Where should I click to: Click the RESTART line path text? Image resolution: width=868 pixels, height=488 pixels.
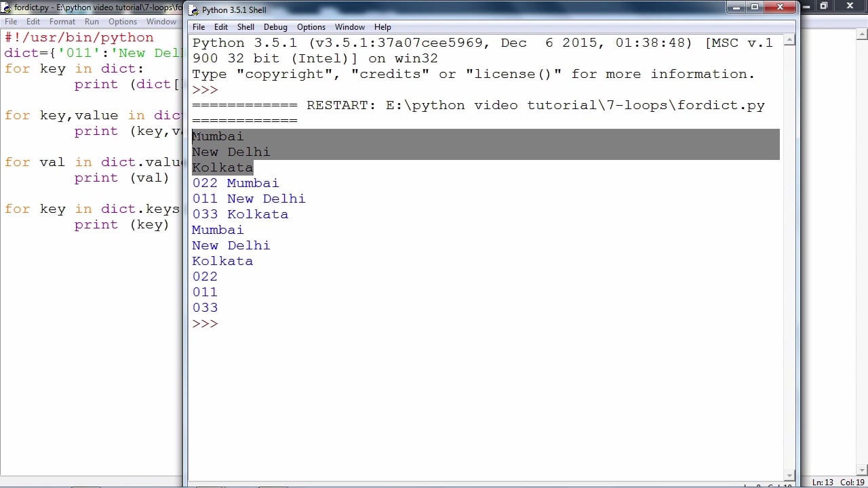pos(575,105)
